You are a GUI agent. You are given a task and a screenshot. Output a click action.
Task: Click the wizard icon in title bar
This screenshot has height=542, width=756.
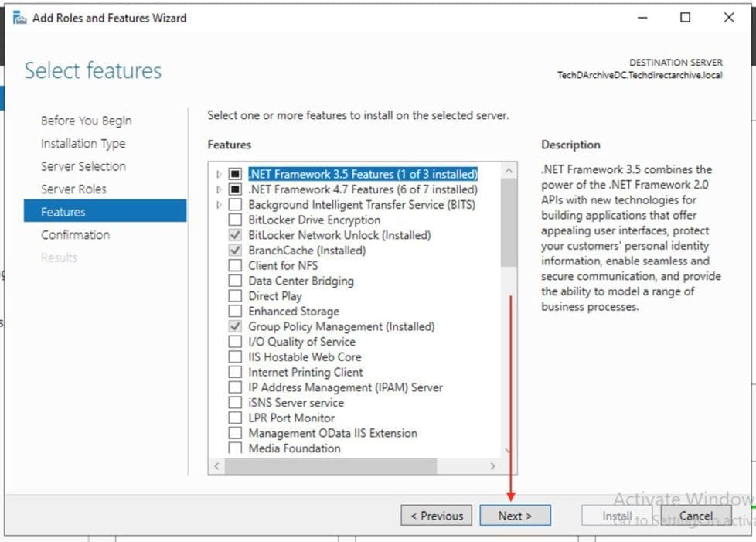click(19, 17)
